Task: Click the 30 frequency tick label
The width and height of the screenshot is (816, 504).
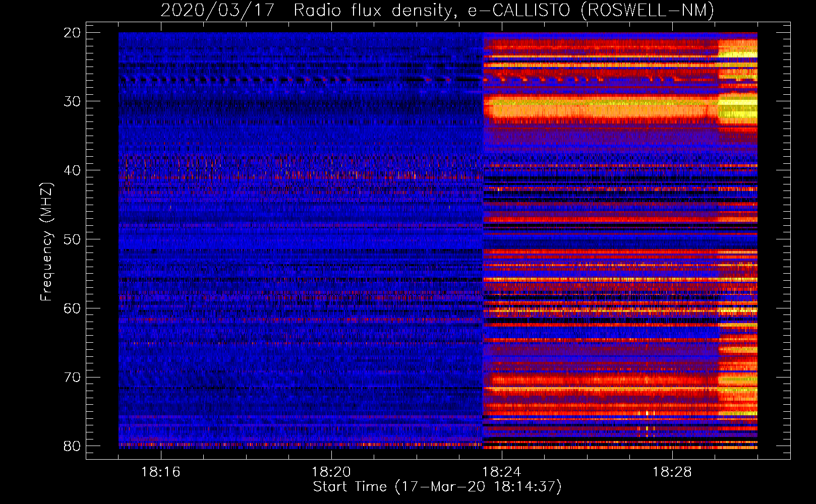Action: click(72, 101)
